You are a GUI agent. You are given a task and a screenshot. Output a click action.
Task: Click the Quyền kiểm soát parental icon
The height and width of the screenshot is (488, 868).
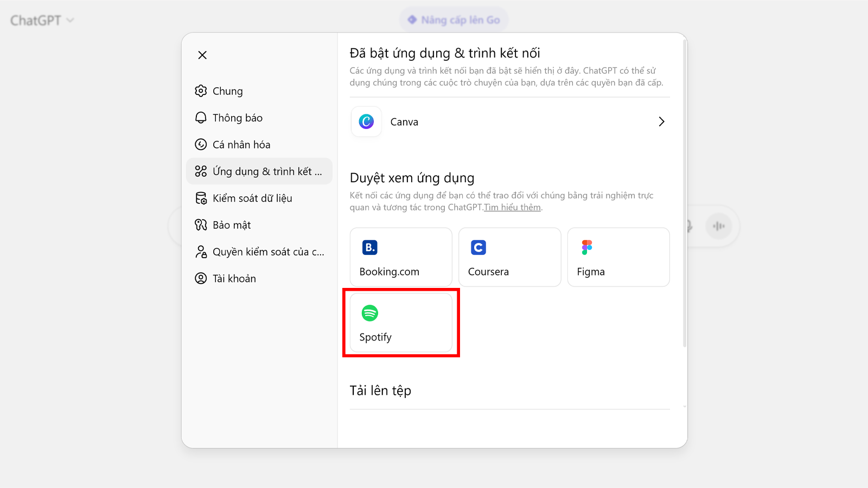[201, 252]
